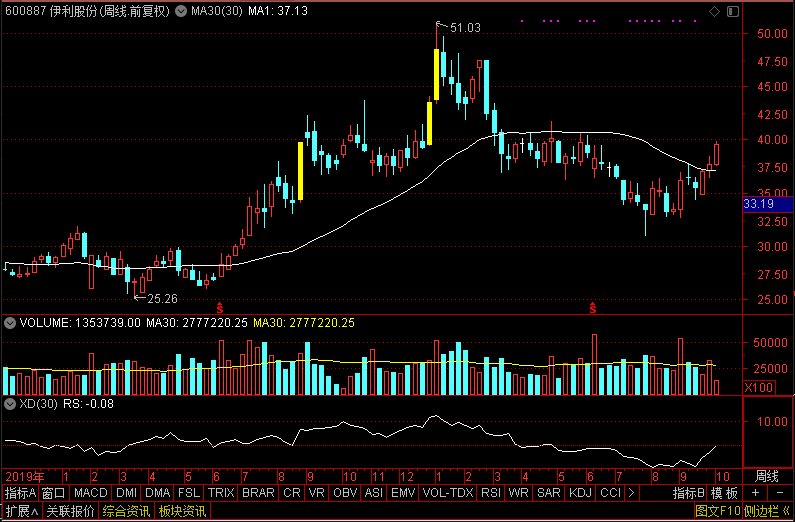Image resolution: width=795 pixels, height=522 pixels.
Task: Open the 模板 template menu
Action: tap(724, 493)
